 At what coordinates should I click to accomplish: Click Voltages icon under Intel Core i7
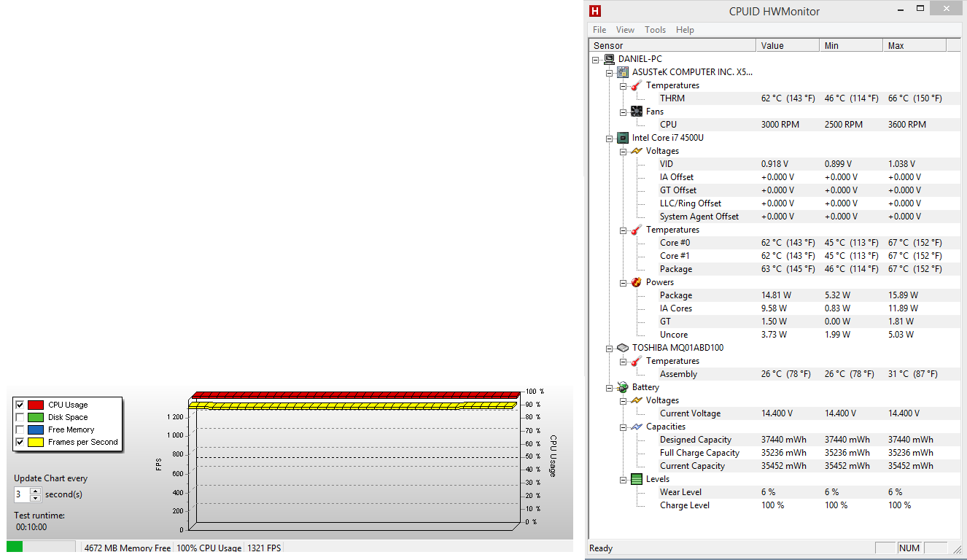637,151
